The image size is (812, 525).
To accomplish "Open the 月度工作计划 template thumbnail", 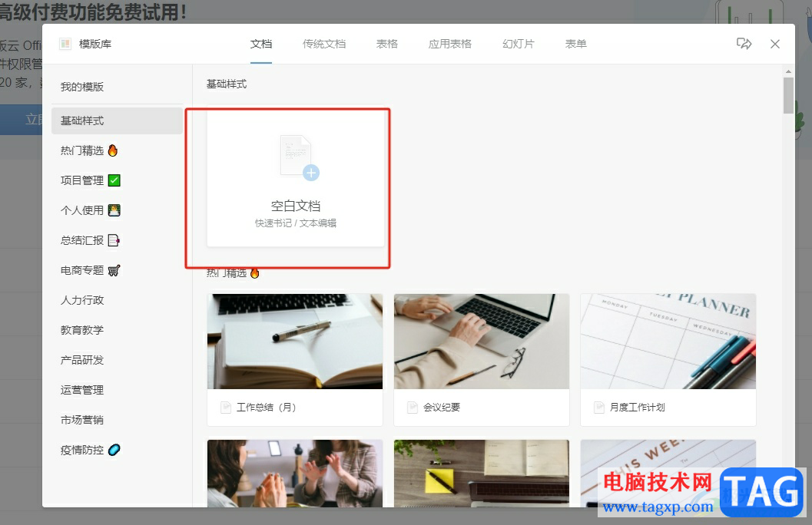I will (x=668, y=342).
